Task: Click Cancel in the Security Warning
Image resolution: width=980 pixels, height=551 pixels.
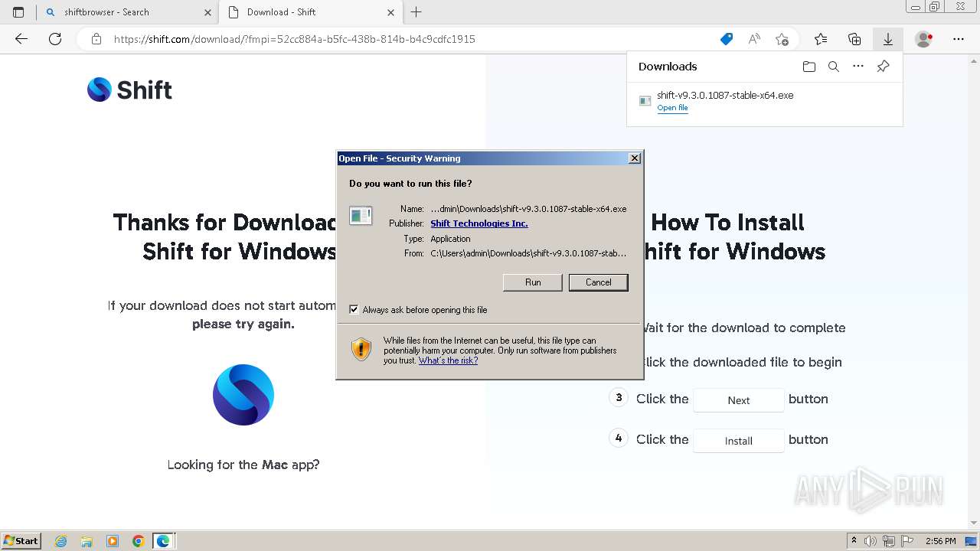Action: 599,282
